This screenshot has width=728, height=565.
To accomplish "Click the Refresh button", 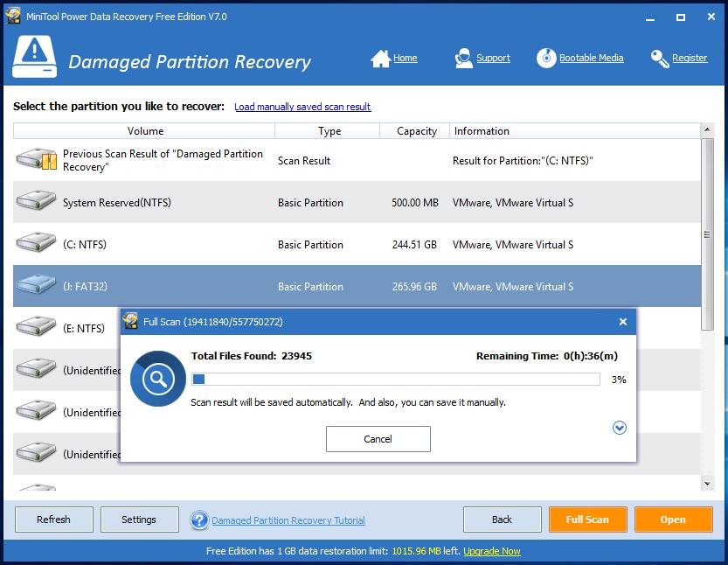I will [x=54, y=520].
